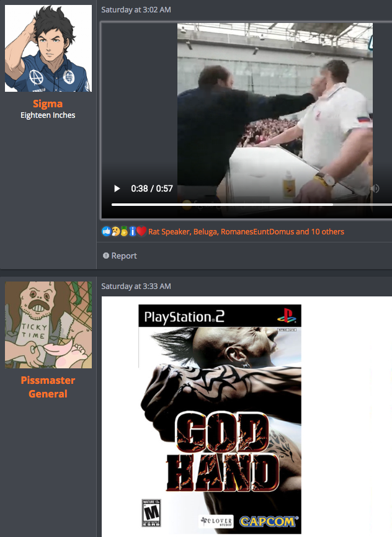Screen dimensions: 392x537
Task: Seek on the video progress bar
Action: [251, 205]
